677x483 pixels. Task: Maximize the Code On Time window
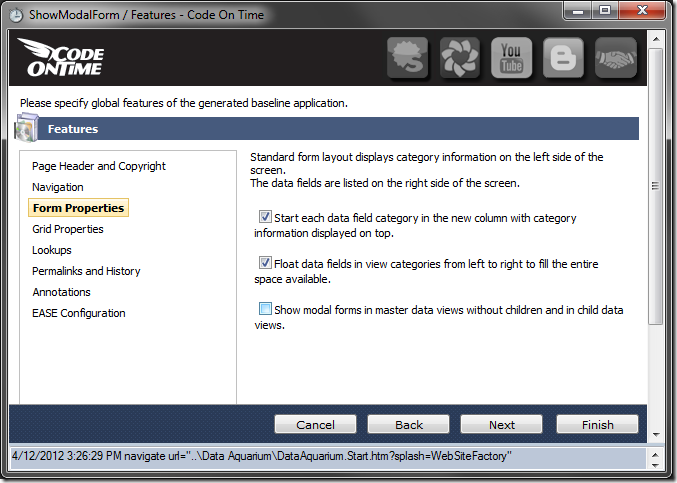pos(605,10)
